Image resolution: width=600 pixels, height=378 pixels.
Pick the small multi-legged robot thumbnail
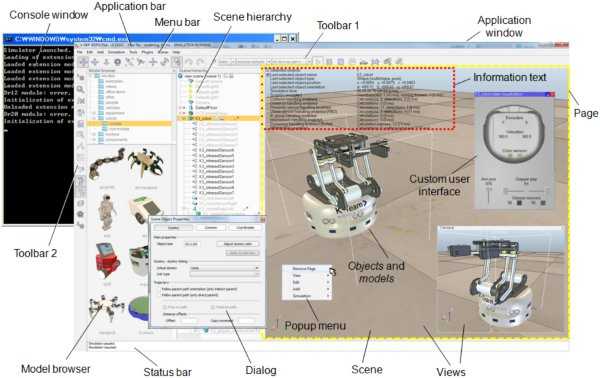pos(107,309)
